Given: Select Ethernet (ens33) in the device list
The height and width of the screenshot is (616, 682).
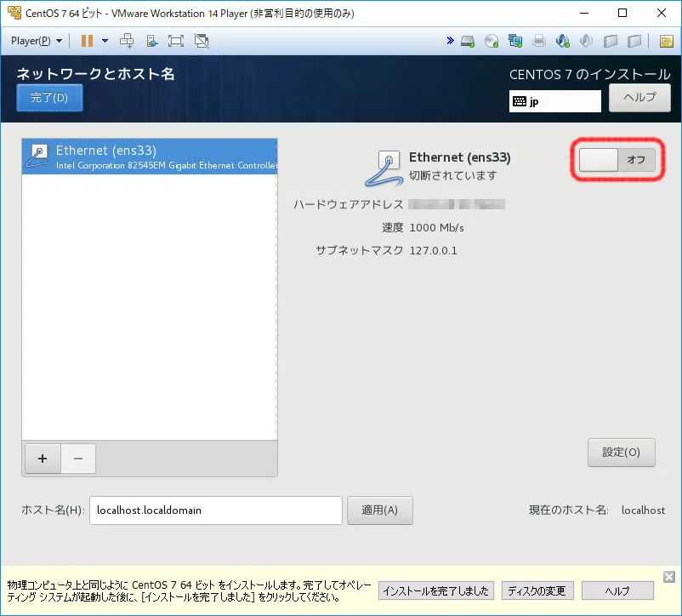Looking at the screenshot, I should (x=150, y=157).
